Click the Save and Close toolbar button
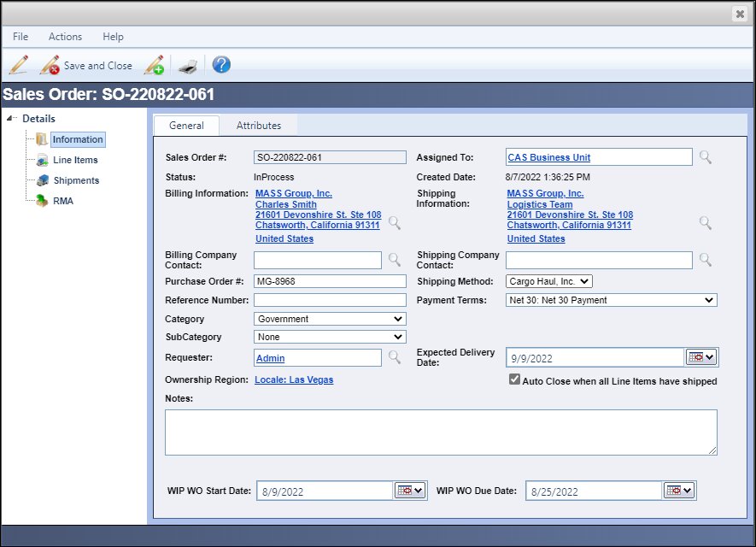Viewport: 756px width, 547px height. click(86, 66)
